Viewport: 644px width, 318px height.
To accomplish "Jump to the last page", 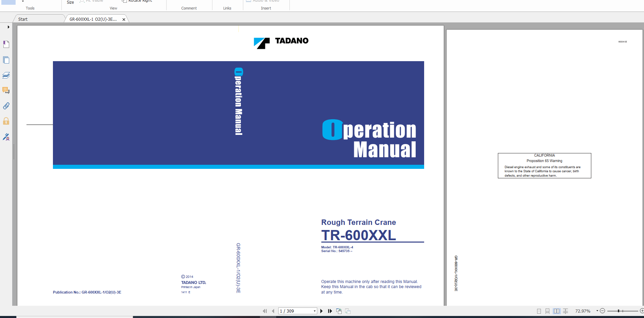I will [x=329, y=311].
